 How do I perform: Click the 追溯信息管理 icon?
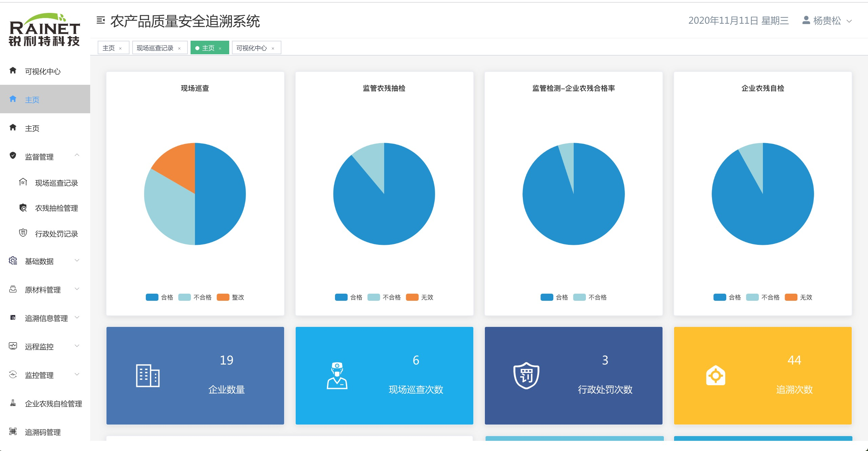coord(13,317)
